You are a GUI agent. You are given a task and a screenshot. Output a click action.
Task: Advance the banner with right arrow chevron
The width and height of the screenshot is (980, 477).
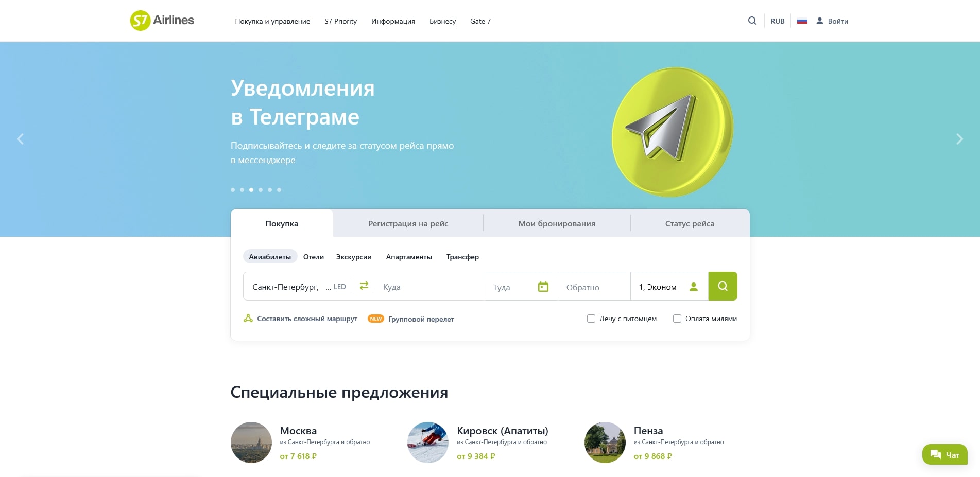[x=959, y=139]
